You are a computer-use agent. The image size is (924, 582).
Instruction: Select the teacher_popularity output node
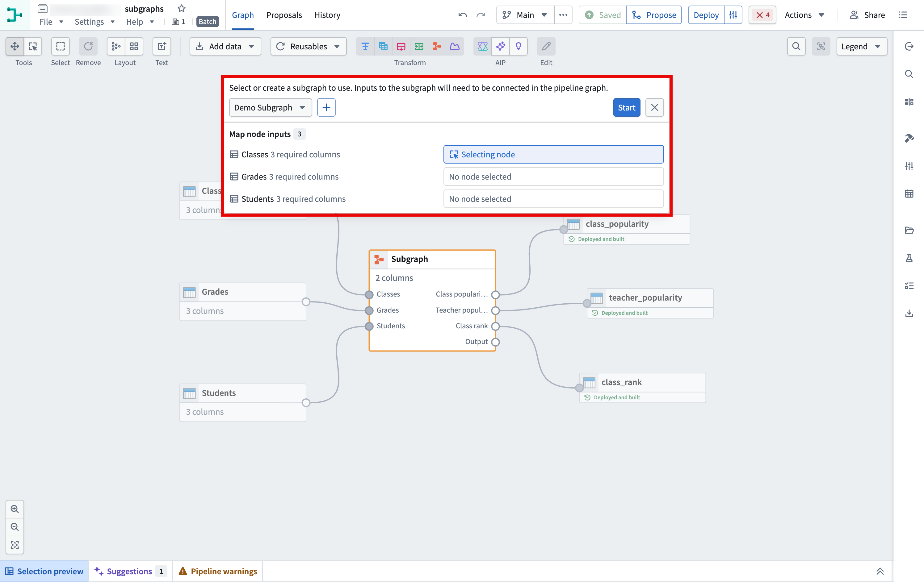pyautogui.click(x=650, y=303)
